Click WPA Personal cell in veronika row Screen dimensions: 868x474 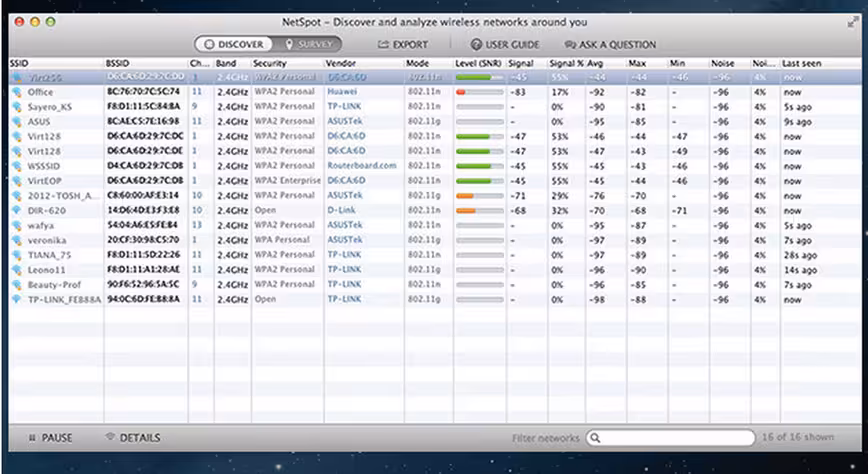point(282,240)
